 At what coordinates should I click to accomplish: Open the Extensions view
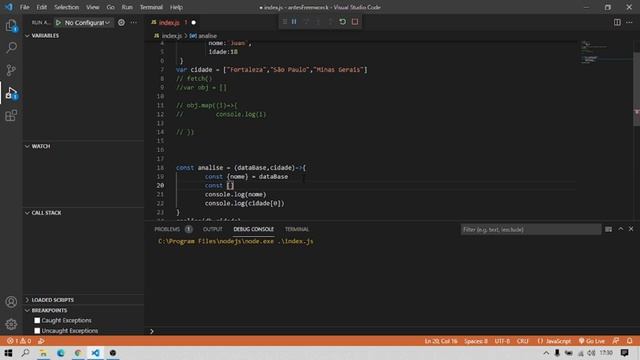(x=11, y=116)
